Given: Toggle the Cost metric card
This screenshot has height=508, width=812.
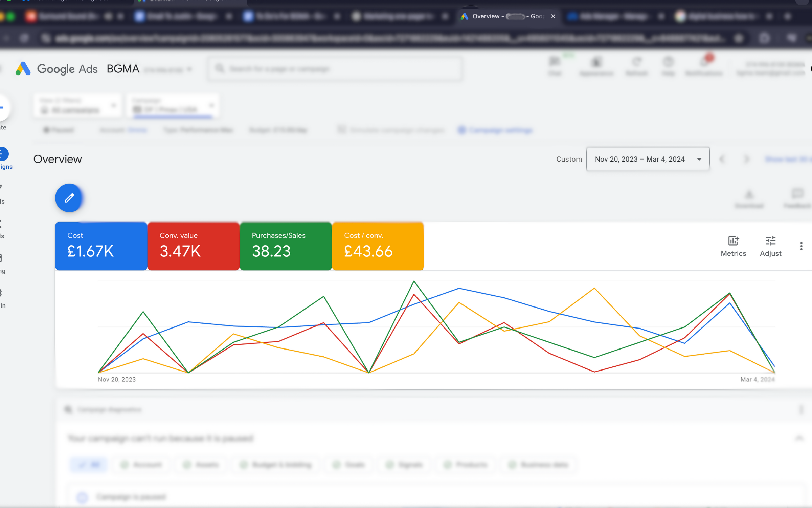Looking at the screenshot, I should point(100,246).
